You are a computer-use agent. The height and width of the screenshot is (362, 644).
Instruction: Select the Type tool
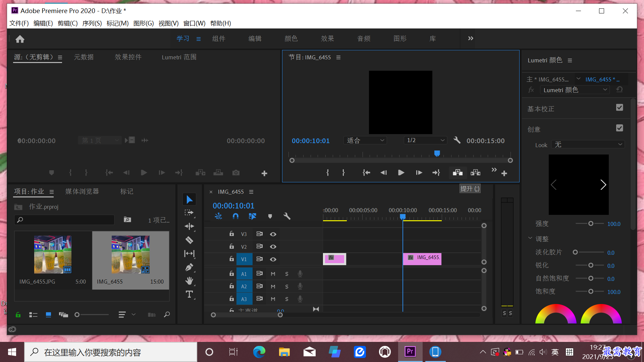point(189,294)
